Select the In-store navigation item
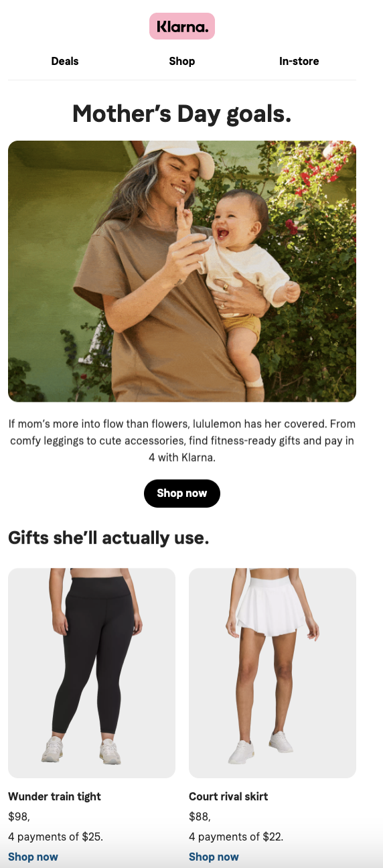Image resolution: width=383 pixels, height=868 pixels. 299,61
